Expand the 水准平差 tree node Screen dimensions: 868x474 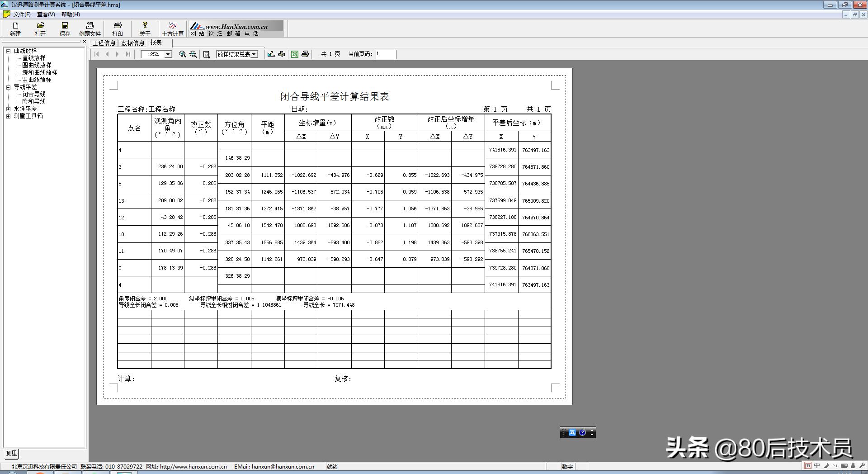8,109
